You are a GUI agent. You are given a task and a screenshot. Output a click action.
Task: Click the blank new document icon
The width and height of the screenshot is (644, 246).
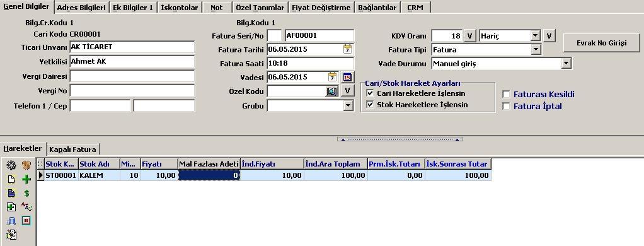11,179
